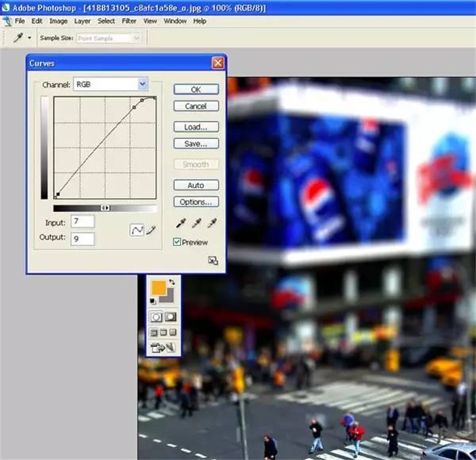
Task: Toggle the Preview checkbox
Action: [x=177, y=242]
